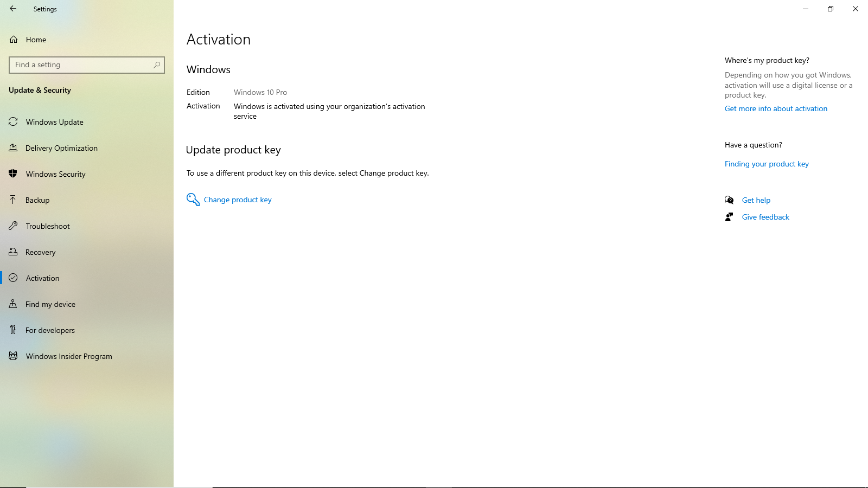The height and width of the screenshot is (488, 868).
Task: Click the Where's my product key? heading
Action: (x=767, y=60)
